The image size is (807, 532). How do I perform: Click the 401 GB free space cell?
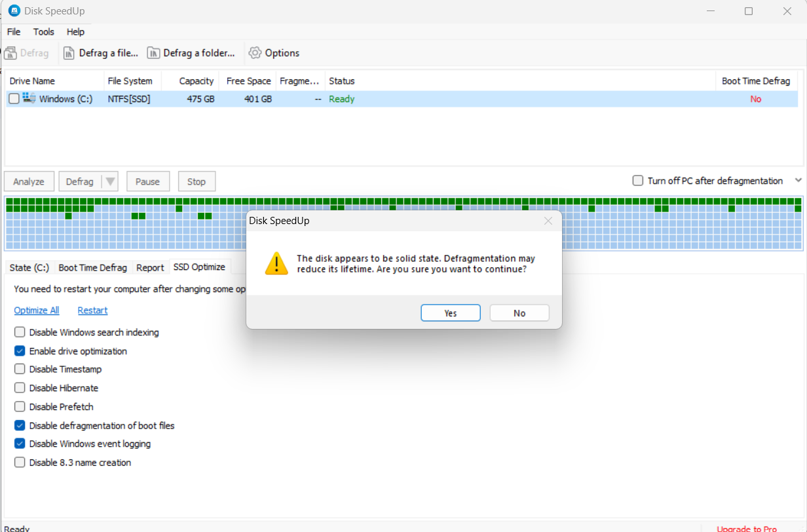[257, 99]
